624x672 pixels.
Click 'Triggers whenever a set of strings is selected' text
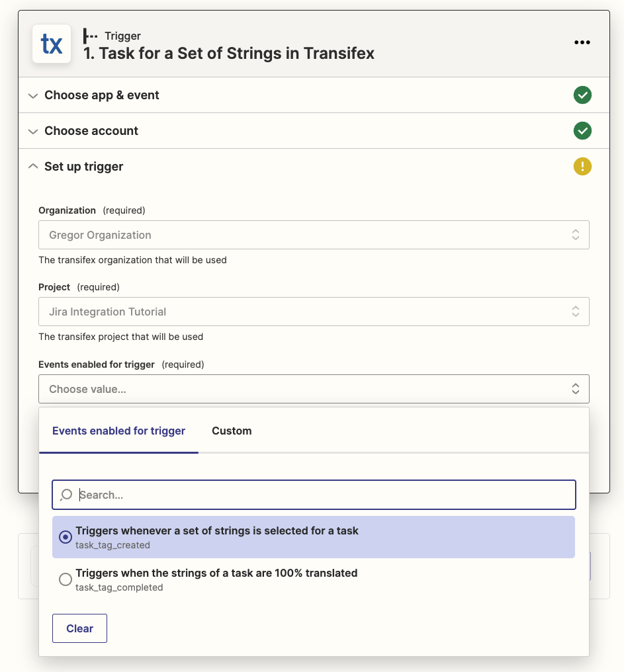pos(217,530)
